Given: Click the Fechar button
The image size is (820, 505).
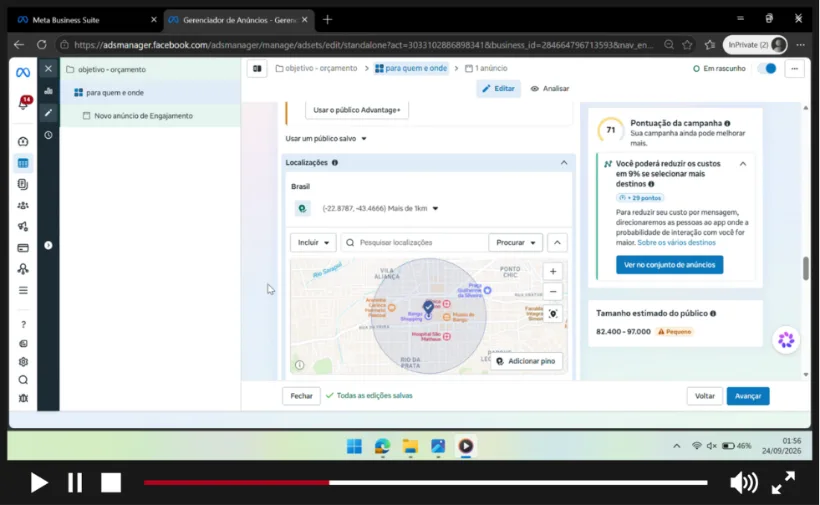Looking at the screenshot, I should tap(301, 396).
